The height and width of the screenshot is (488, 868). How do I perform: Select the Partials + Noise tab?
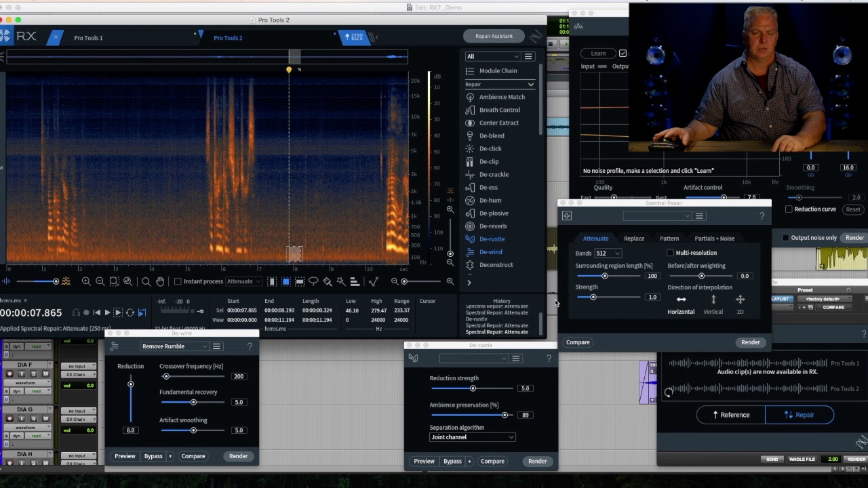714,239
